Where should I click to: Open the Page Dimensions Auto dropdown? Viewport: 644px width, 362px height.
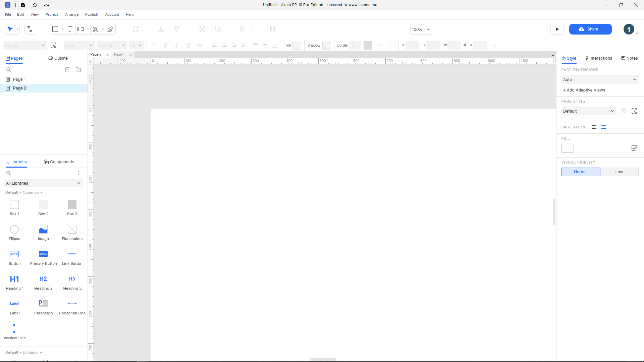click(600, 80)
